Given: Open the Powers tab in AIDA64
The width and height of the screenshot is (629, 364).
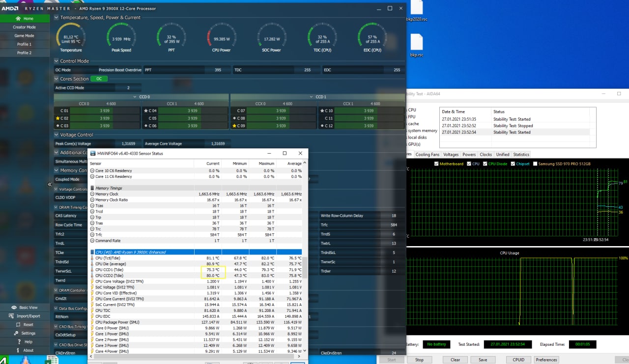Looking at the screenshot, I should 469,154.
